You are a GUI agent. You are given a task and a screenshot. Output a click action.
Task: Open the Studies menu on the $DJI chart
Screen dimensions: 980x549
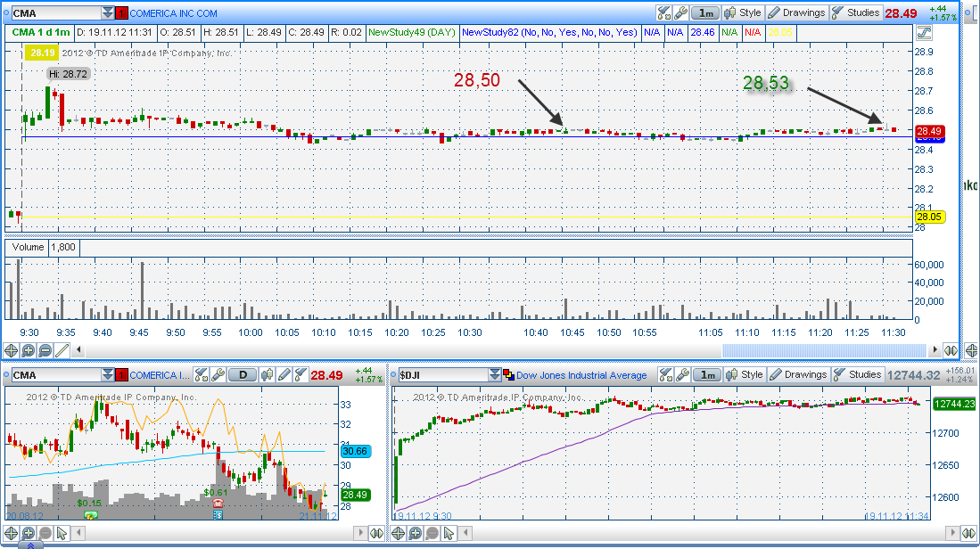(858, 374)
